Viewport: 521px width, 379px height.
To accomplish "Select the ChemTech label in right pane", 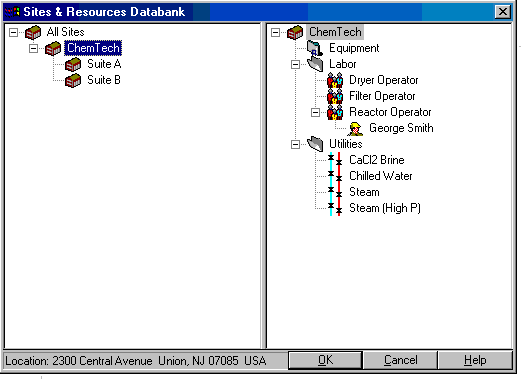I will 335,32.
